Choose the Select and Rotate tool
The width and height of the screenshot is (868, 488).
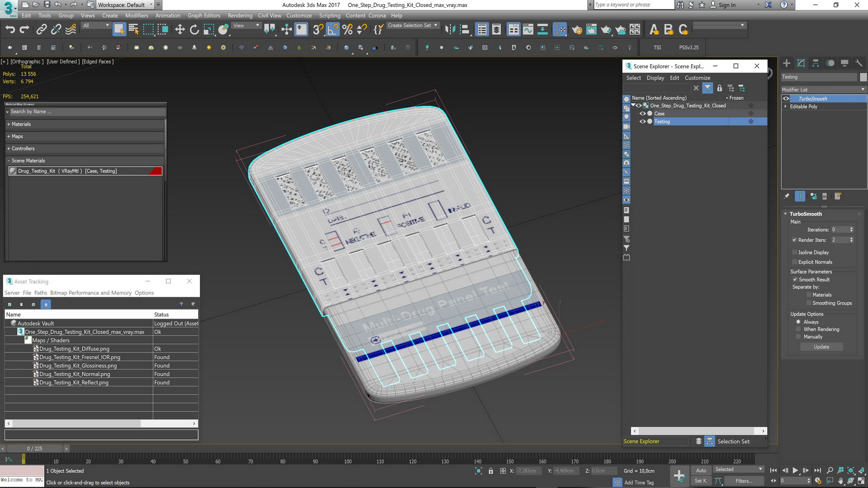(x=194, y=30)
